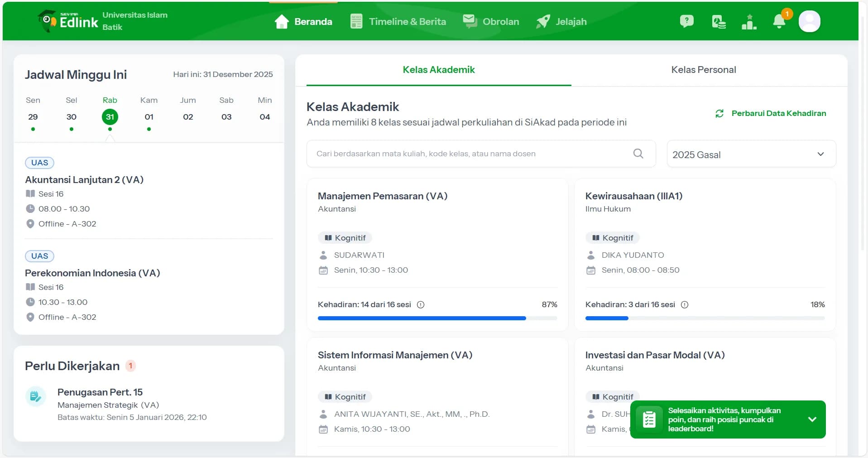Open Timeline & Berita menu
The width and height of the screenshot is (868, 458).
tap(398, 21)
